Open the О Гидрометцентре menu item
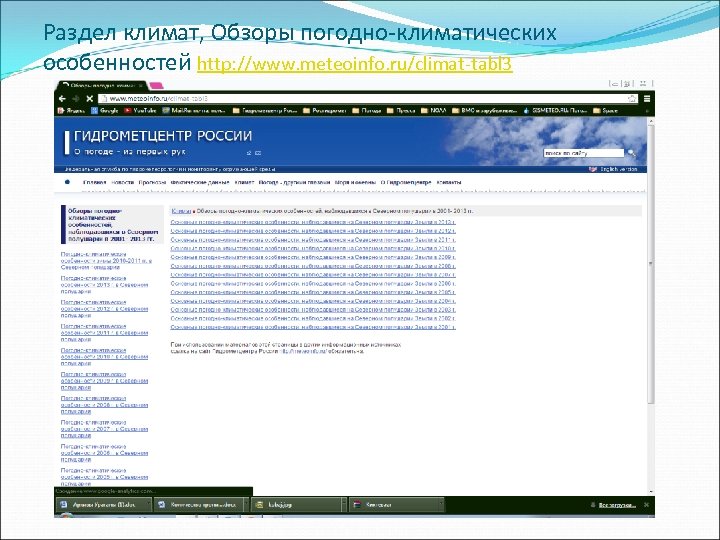Screen dimensions: 720x540 tap(406, 182)
